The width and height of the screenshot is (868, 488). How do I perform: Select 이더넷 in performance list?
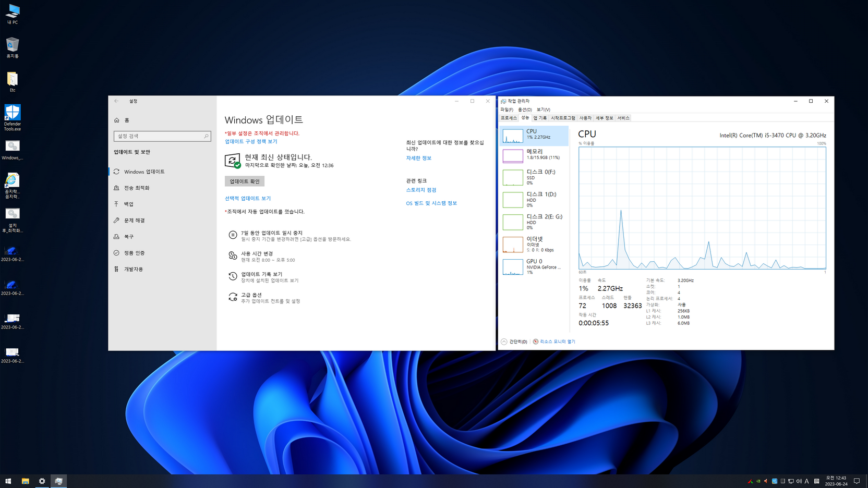point(534,245)
